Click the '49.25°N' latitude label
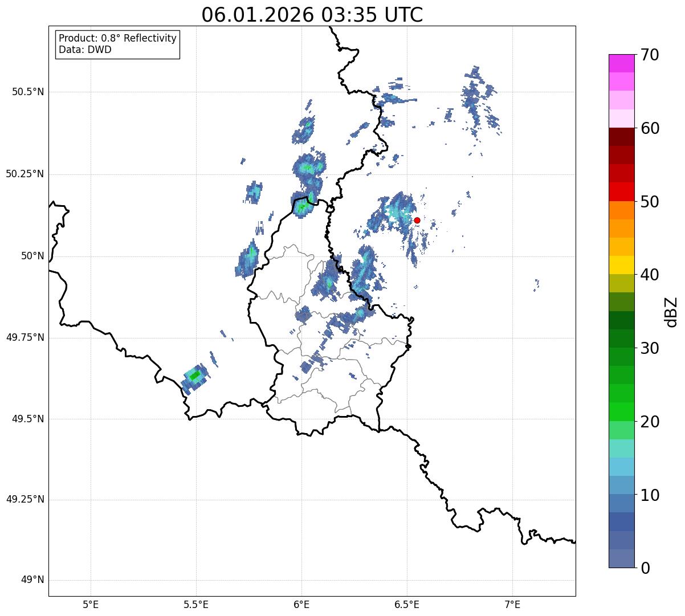 [25, 499]
